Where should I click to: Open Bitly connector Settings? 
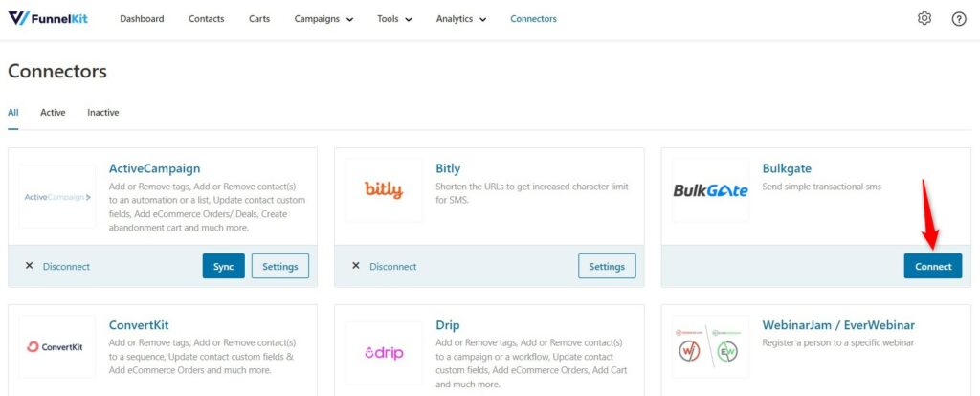[x=607, y=266]
